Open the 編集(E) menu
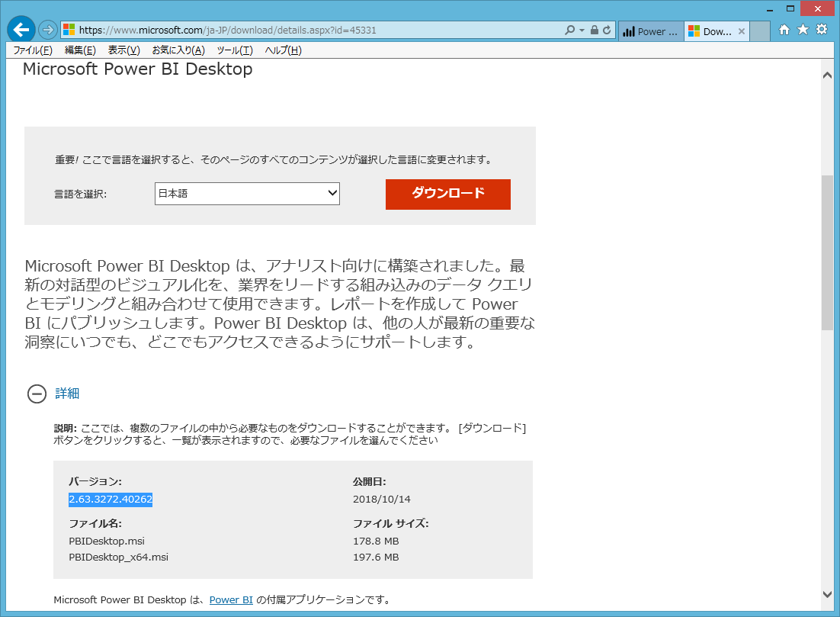The height and width of the screenshot is (617, 840). tap(80, 50)
